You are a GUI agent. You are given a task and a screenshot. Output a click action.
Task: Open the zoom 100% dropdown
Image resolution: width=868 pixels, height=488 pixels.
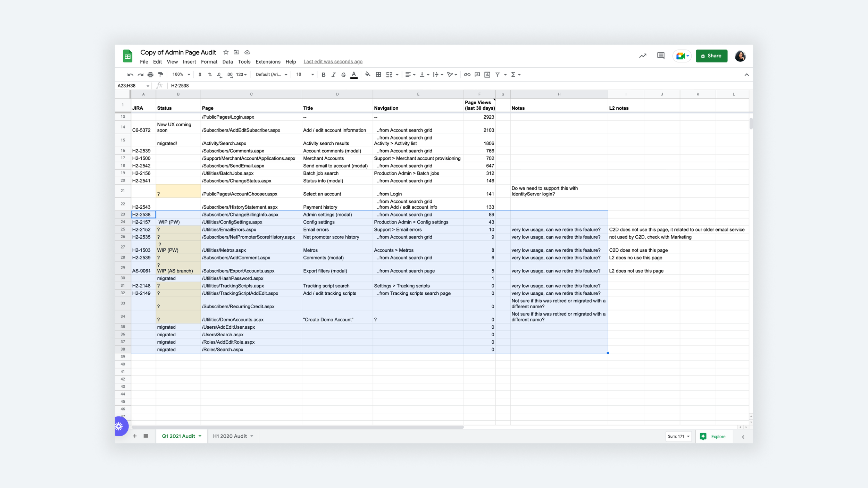(x=181, y=75)
